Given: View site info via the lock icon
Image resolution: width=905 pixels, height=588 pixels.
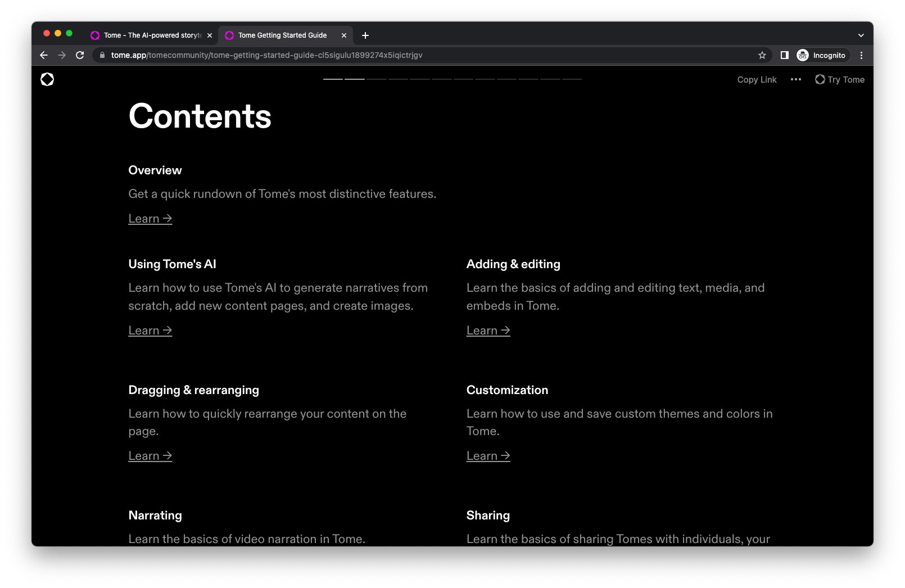Looking at the screenshot, I should tap(102, 55).
